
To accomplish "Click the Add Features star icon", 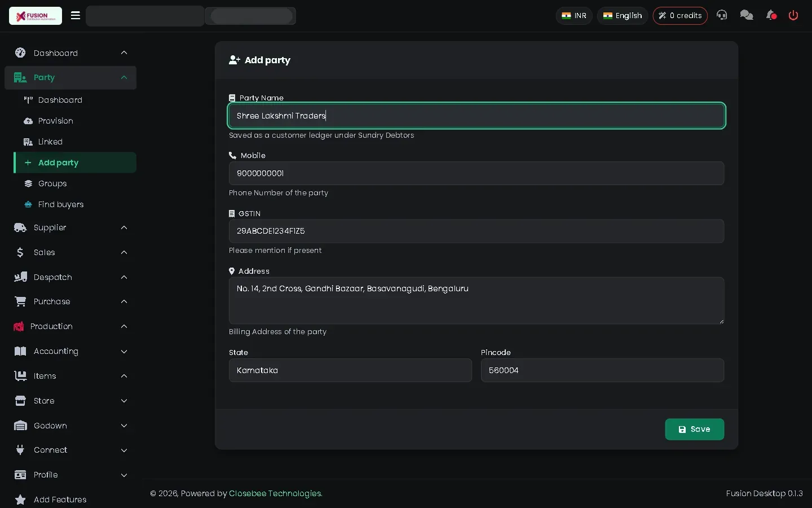I will 20,500.
